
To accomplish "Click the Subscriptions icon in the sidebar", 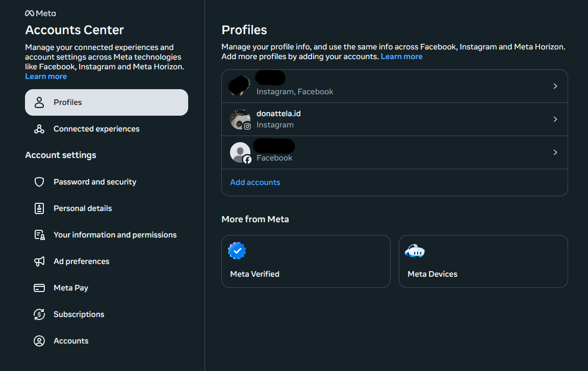I will point(39,314).
